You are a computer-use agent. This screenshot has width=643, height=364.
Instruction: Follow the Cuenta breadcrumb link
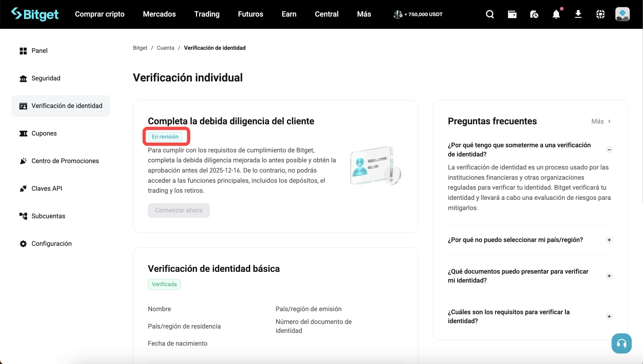point(165,48)
